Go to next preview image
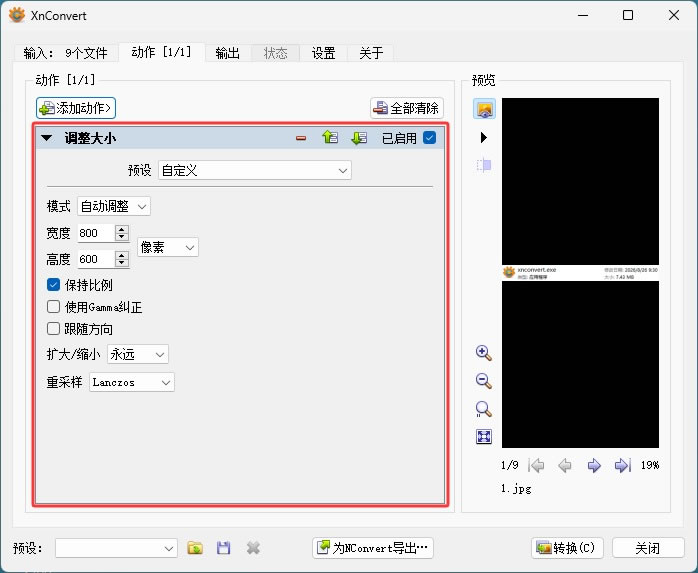This screenshot has width=698, height=573. click(594, 466)
